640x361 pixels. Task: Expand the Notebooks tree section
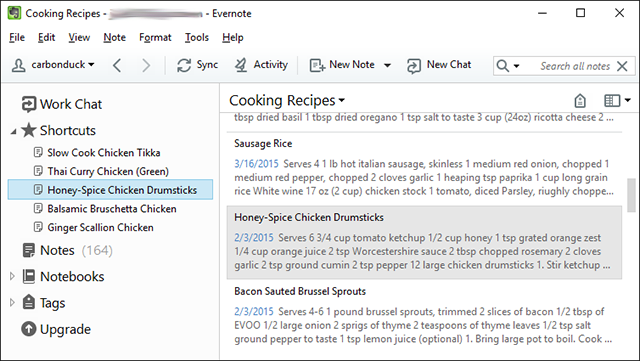coord(12,276)
